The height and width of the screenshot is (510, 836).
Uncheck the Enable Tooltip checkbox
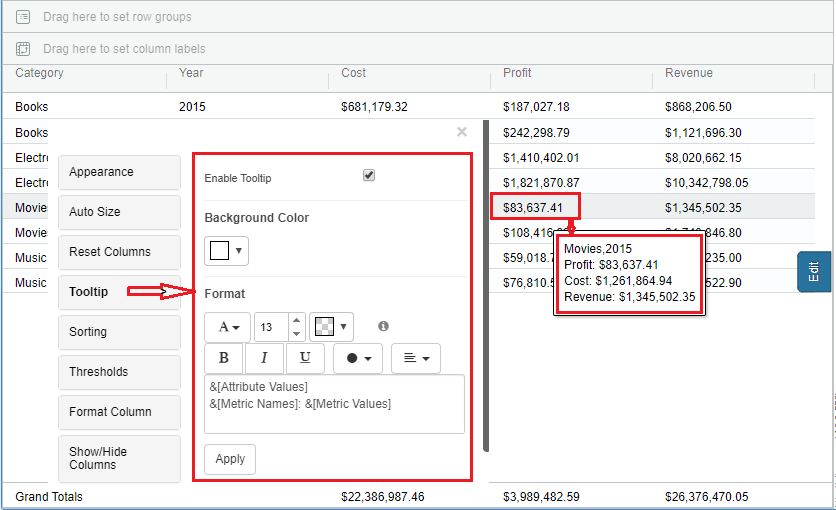tap(369, 175)
